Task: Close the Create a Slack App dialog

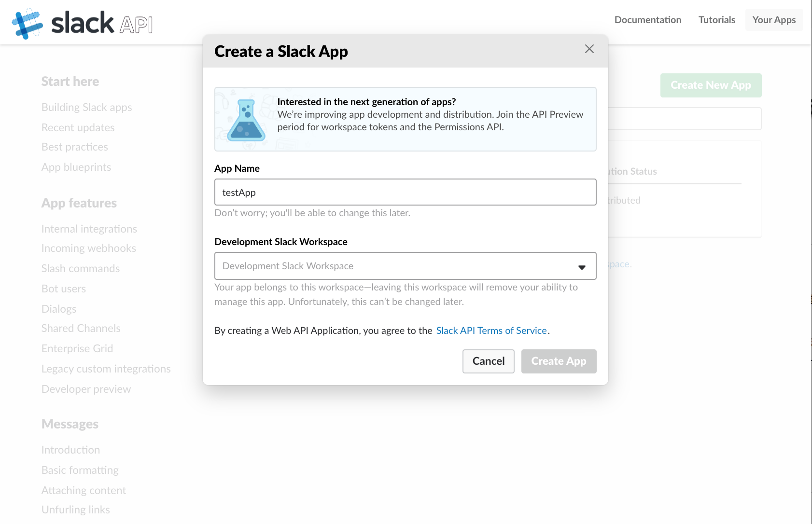Action: pyautogui.click(x=589, y=49)
